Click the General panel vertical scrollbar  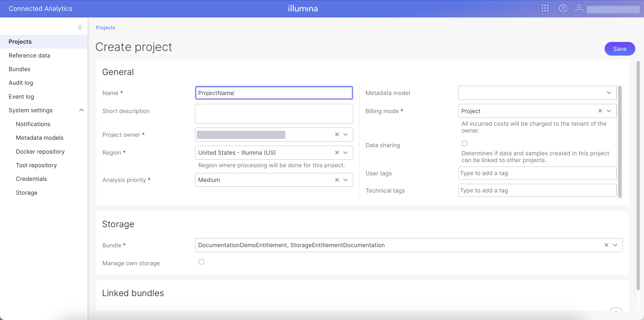pyautogui.click(x=620, y=142)
